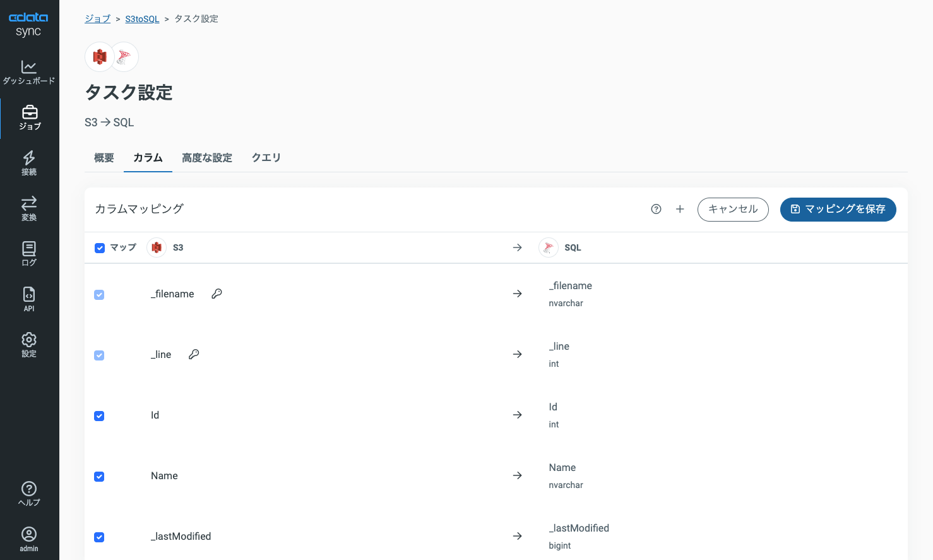Click the _filename source column name
933x560 pixels.
172,294
